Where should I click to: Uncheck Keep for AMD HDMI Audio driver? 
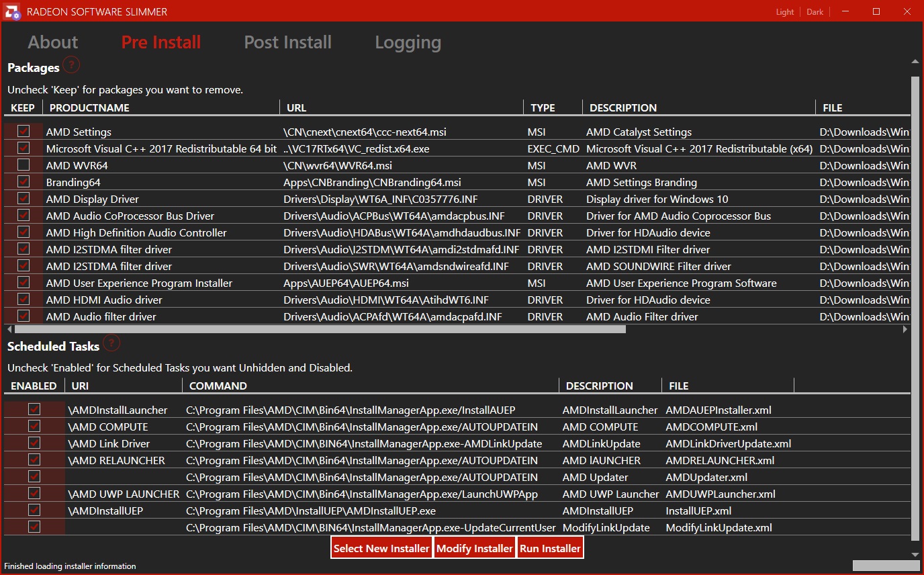[24, 300]
